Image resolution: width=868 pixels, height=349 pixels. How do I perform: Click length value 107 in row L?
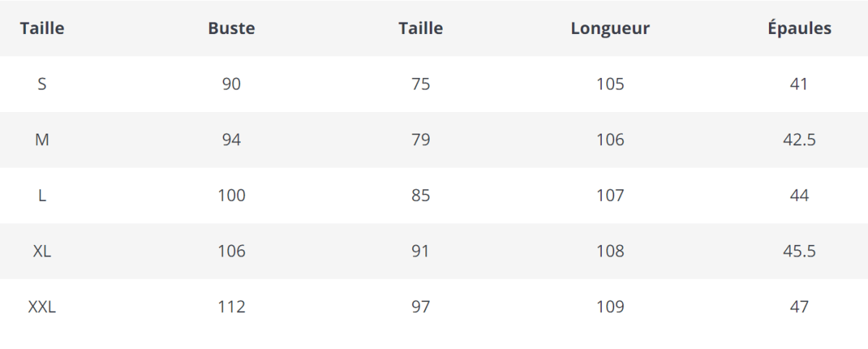[610, 196]
